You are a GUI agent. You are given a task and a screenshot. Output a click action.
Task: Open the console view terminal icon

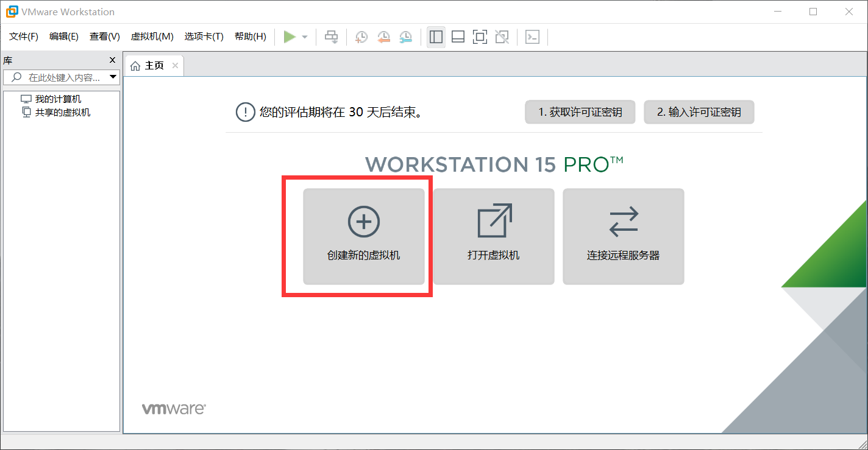(x=532, y=37)
